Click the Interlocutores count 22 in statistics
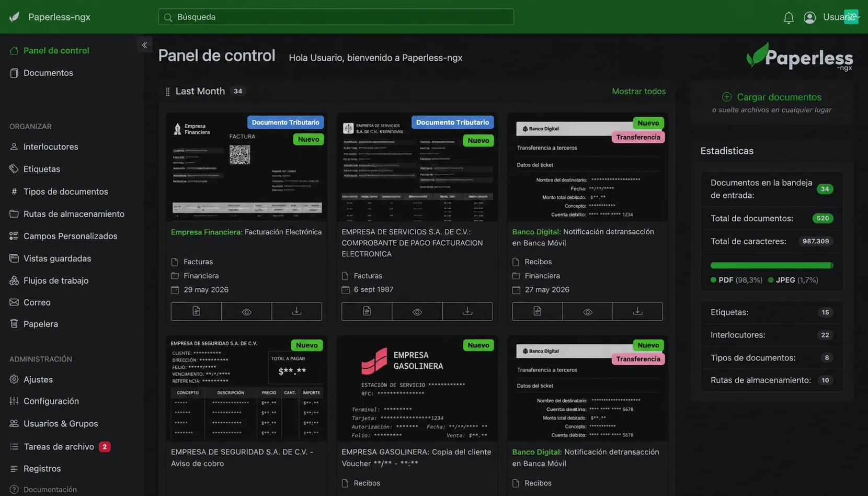 825,335
